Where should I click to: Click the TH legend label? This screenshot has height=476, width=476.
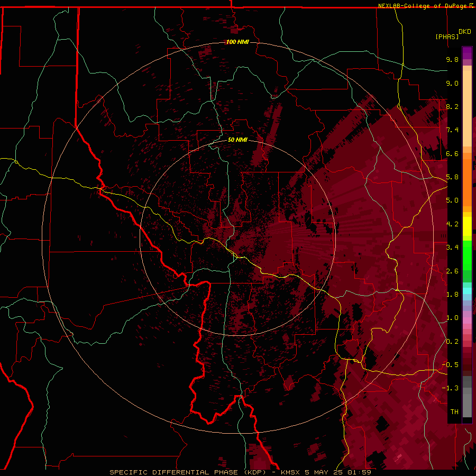click(x=454, y=412)
